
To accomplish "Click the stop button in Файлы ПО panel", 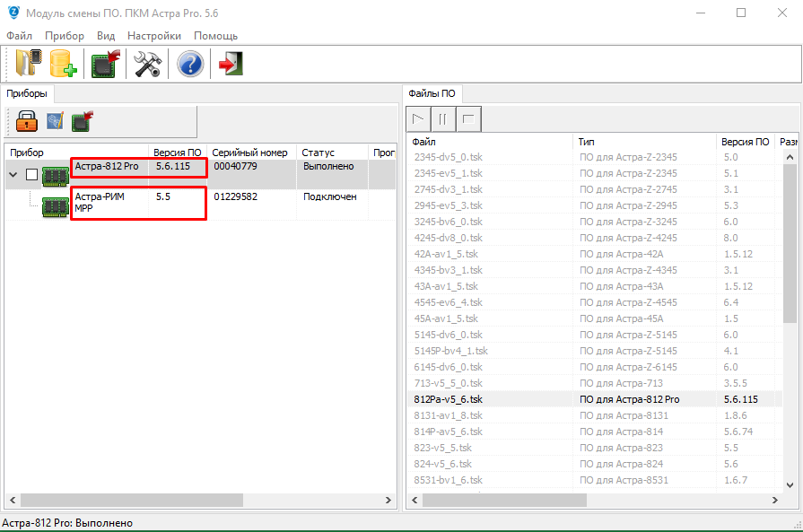I will (468, 119).
